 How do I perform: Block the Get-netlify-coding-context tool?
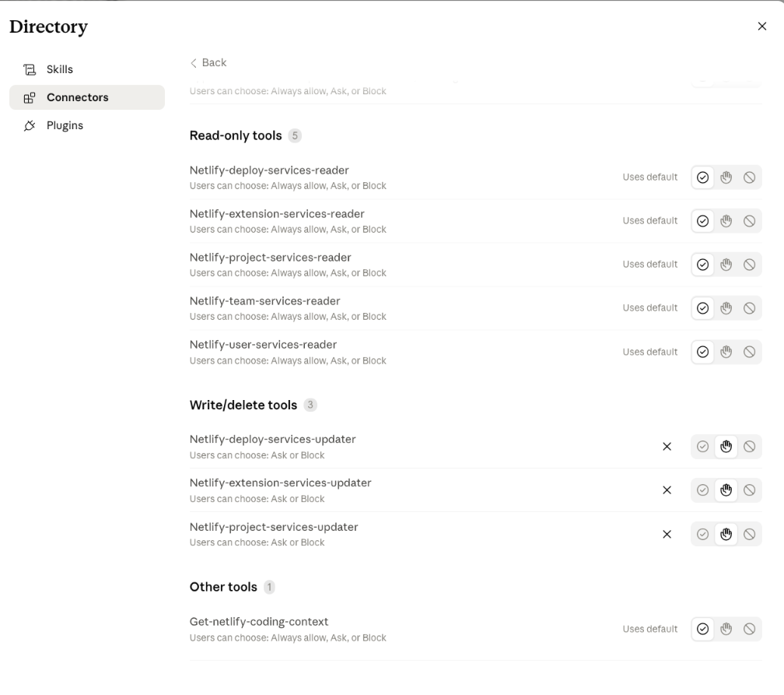click(x=749, y=628)
